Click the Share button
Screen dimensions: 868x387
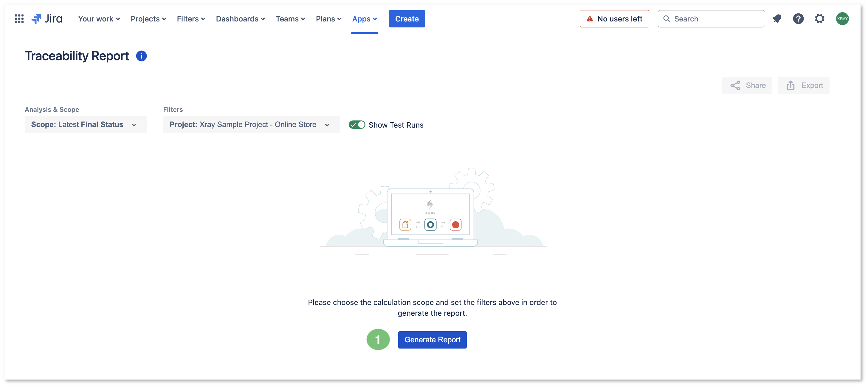pyautogui.click(x=747, y=86)
